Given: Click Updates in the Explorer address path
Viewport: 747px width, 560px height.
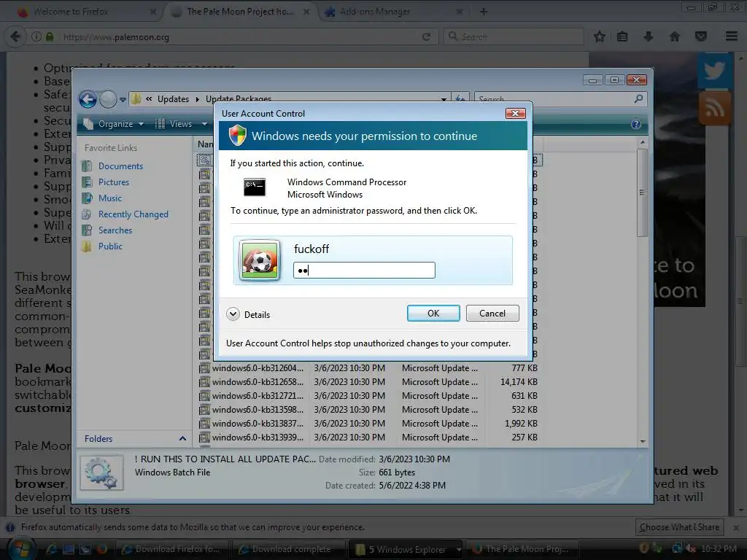Looking at the screenshot, I should 173,99.
